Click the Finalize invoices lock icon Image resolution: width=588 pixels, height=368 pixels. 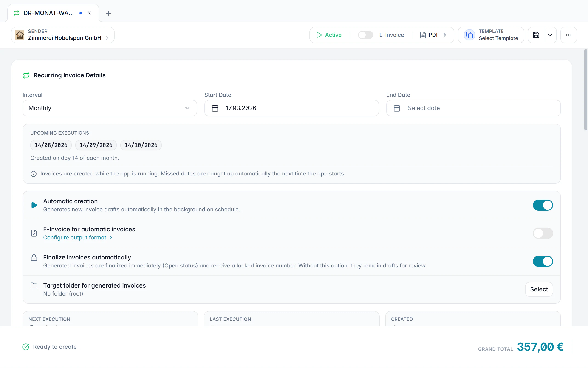[x=34, y=258]
